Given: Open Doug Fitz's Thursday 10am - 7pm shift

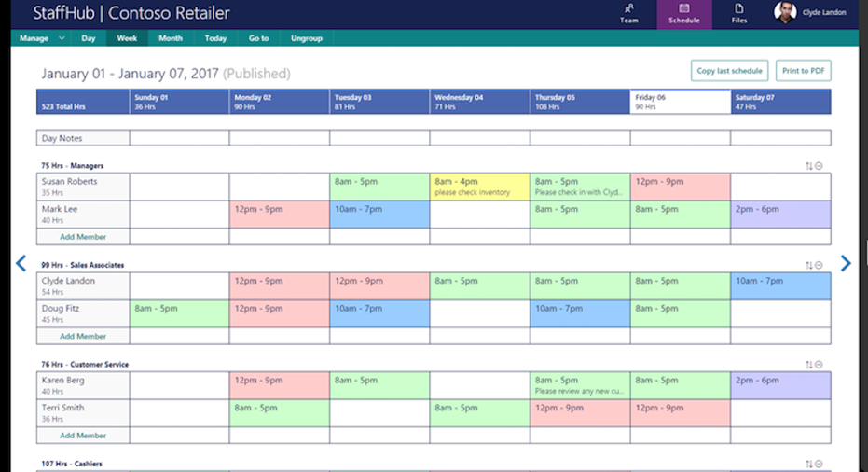Looking at the screenshot, I should [x=580, y=313].
